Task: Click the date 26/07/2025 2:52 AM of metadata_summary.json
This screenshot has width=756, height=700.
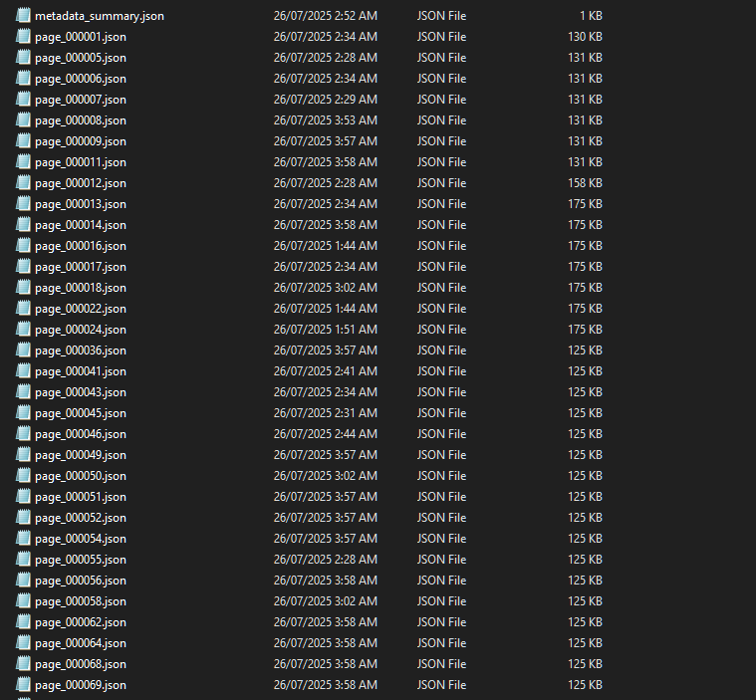Action: click(x=326, y=15)
